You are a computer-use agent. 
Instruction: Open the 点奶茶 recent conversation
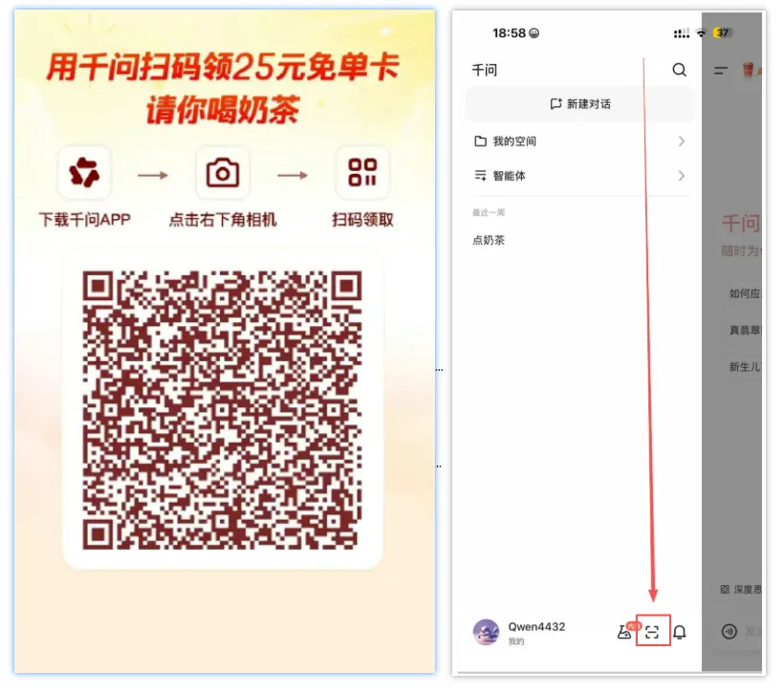click(x=489, y=241)
